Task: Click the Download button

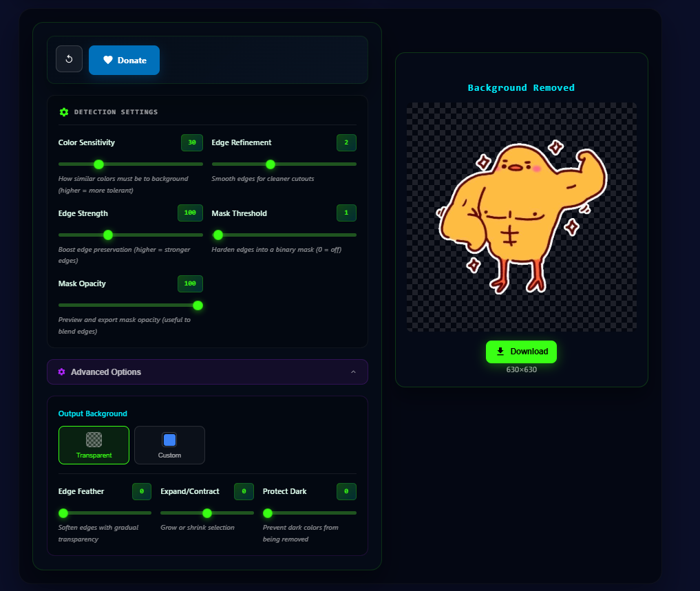Action: 522,352
